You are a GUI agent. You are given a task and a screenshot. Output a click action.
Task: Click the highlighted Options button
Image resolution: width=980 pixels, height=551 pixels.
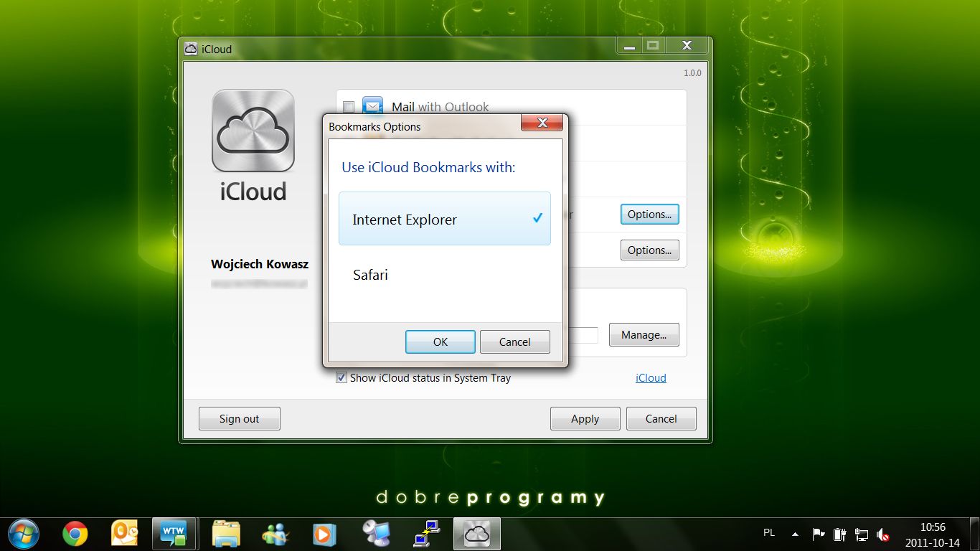(x=649, y=214)
